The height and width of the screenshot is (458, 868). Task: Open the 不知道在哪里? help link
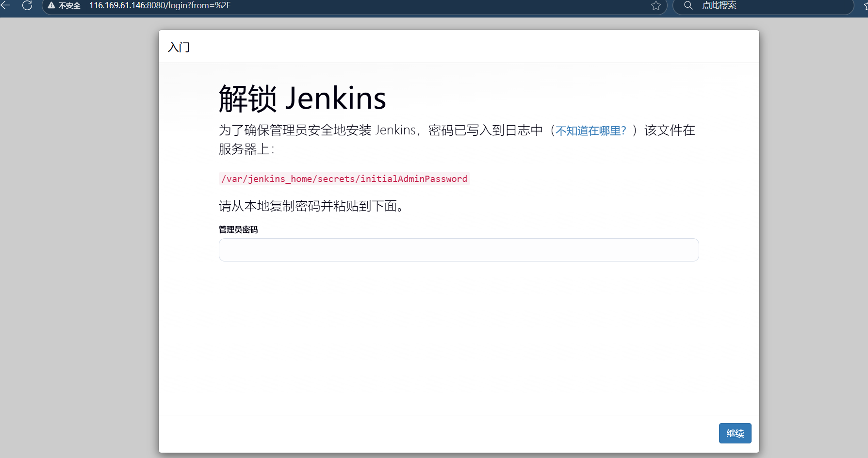pyautogui.click(x=591, y=131)
